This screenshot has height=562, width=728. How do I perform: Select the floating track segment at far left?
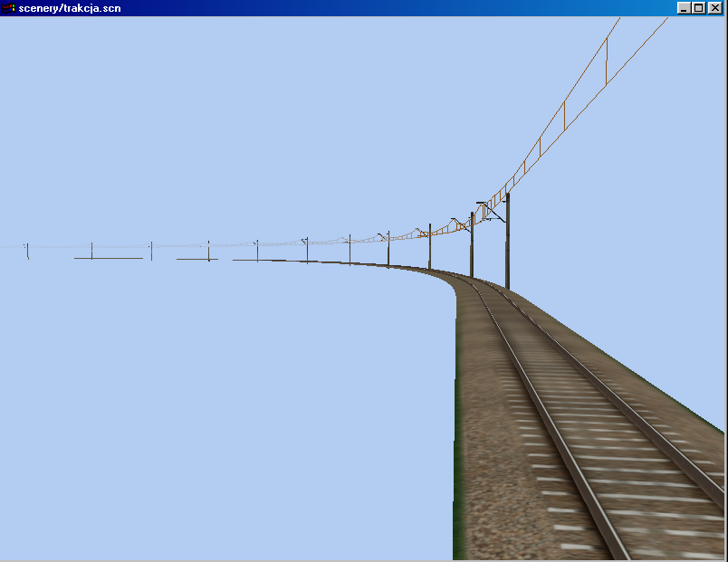(109, 259)
